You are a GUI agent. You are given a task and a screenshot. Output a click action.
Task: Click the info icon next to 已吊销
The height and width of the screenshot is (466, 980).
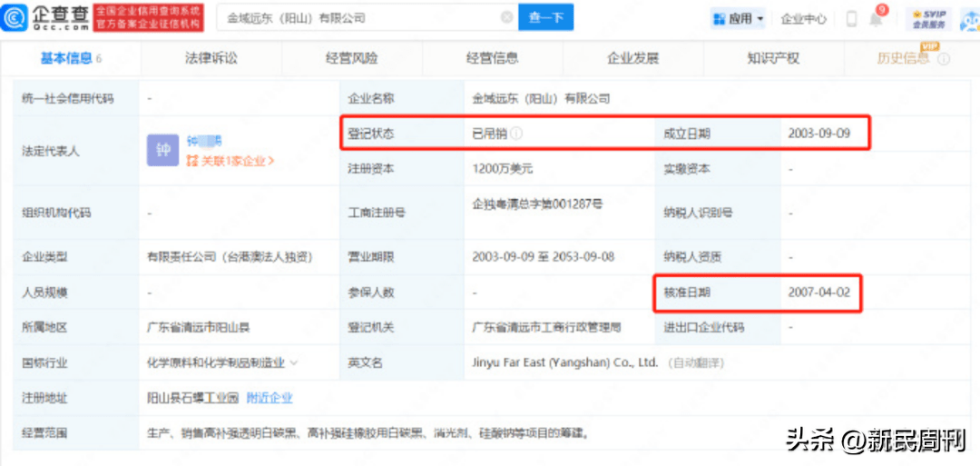(x=517, y=134)
